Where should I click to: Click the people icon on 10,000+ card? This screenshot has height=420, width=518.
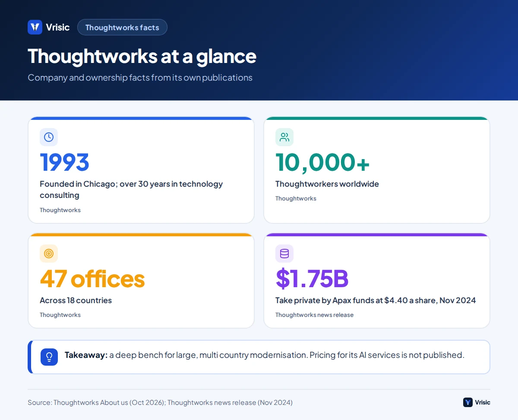284,137
